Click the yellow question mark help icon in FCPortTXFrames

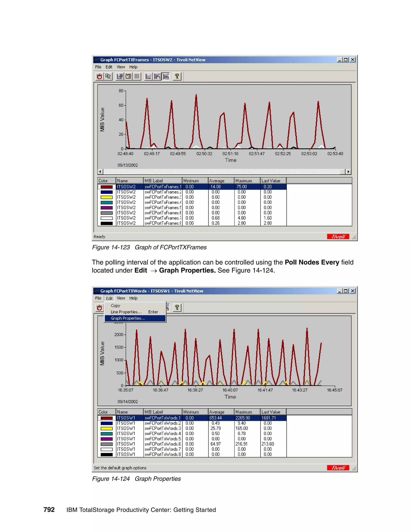[x=177, y=76]
